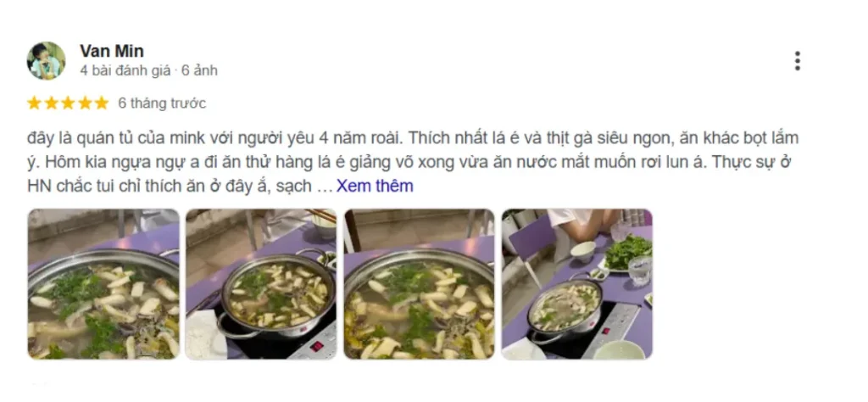Open the first hotpot close-up photo
Image resolution: width=868 pixels, height=402 pixels.
[103, 284]
